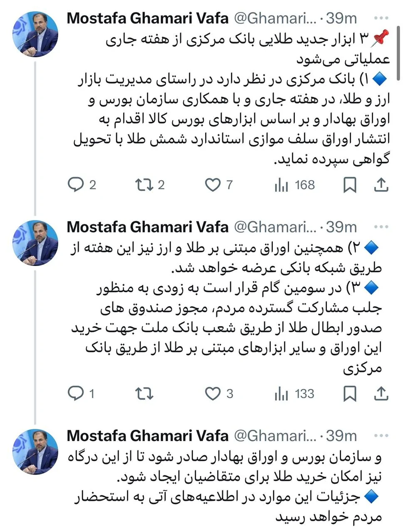This screenshot has height=532, width=403.
Task: Open @Ghamari handle on first tweet
Action: (x=275, y=18)
